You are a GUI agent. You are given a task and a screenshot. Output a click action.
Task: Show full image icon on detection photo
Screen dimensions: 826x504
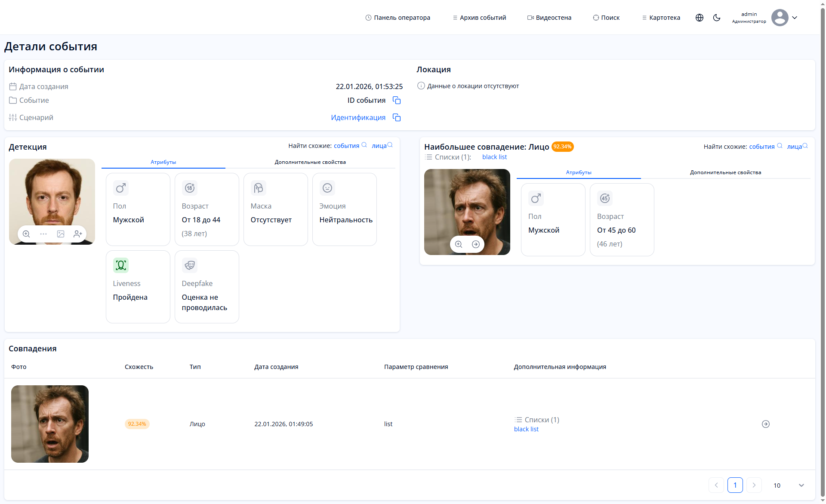pyautogui.click(x=61, y=234)
